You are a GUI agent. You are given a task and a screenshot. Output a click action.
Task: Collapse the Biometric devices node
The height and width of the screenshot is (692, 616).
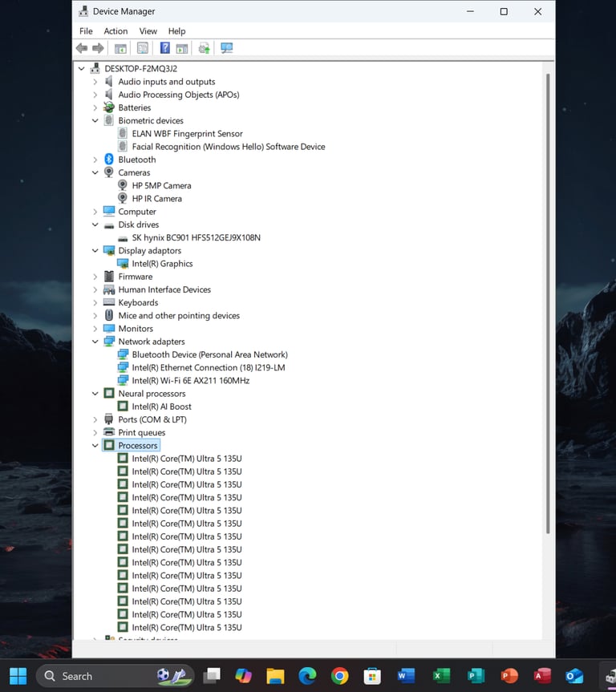[x=95, y=120]
